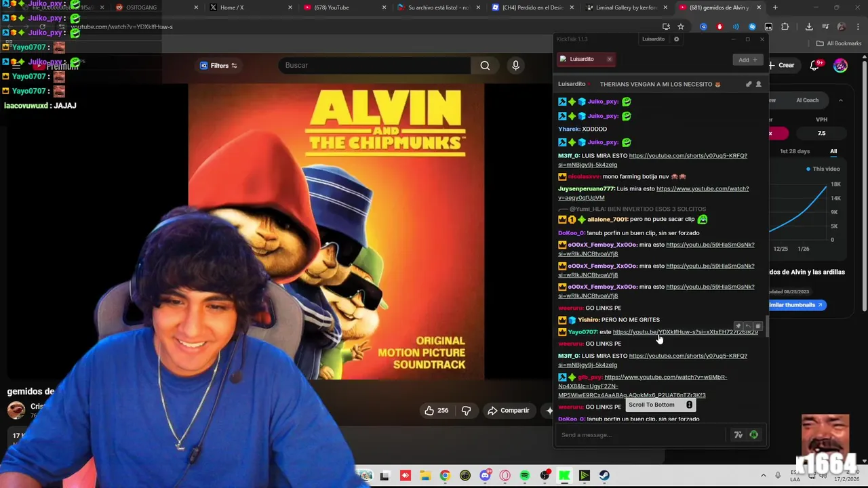Activate voice search microphone on YouTube

point(515,65)
